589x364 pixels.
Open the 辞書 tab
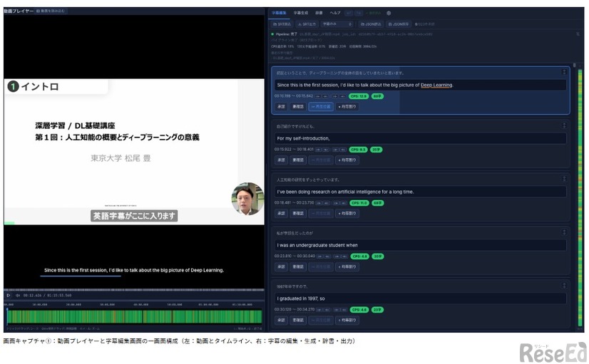[x=319, y=13]
